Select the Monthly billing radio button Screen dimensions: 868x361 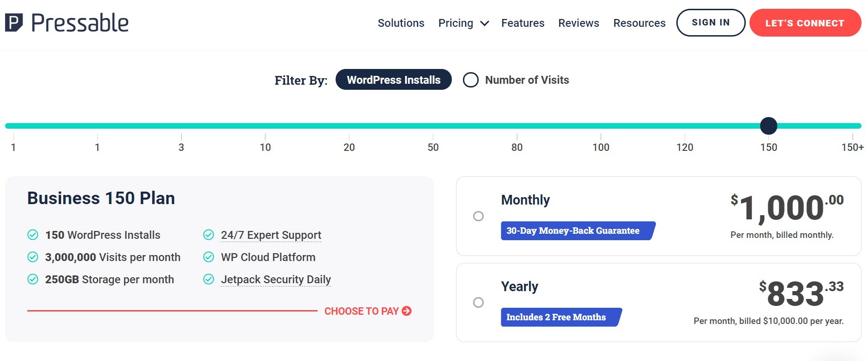478,216
